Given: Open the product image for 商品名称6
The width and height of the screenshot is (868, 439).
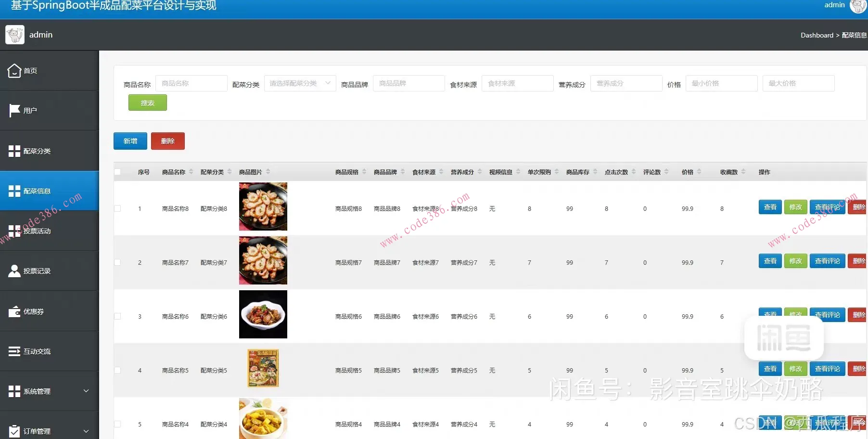Looking at the screenshot, I should [x=263, y=314].
